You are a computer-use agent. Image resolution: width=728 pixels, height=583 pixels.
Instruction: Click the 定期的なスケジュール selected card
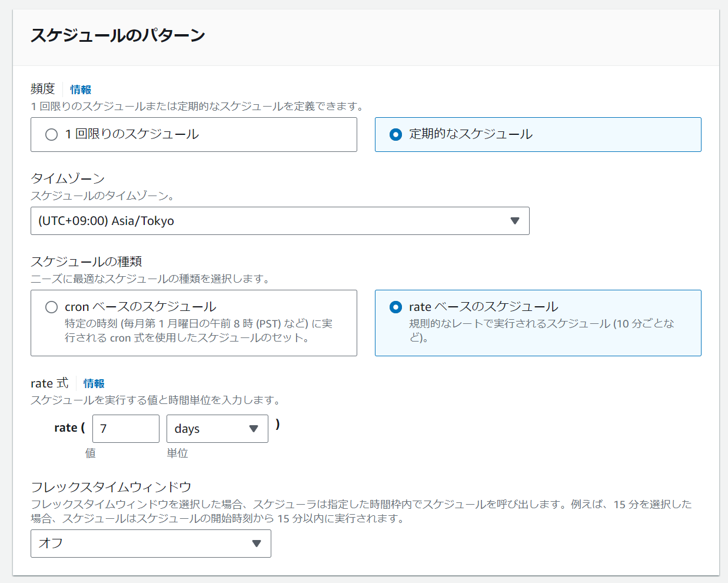pos(537,134)
